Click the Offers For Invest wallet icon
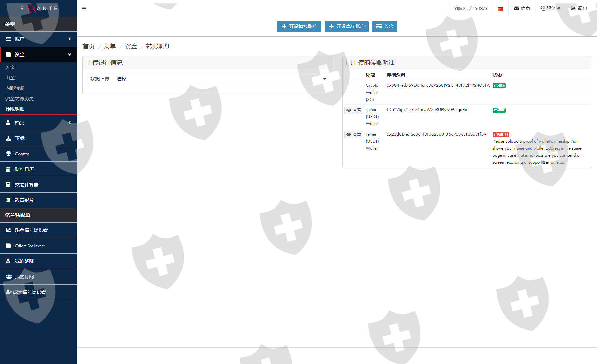 point(8,246)
